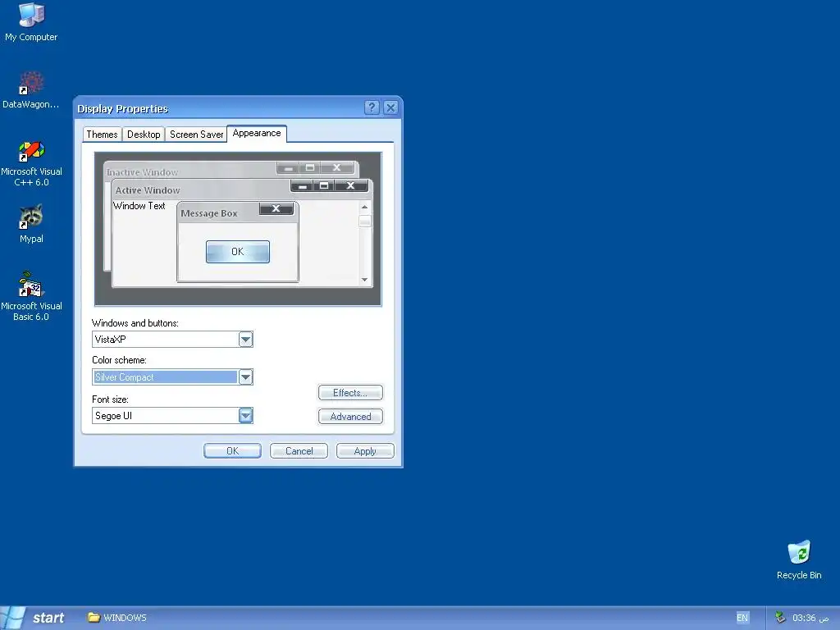Viewport: 840px width, 630px height.
Task: Select the DataWagon desktop shortcut
Action: [x=31, y=89]
